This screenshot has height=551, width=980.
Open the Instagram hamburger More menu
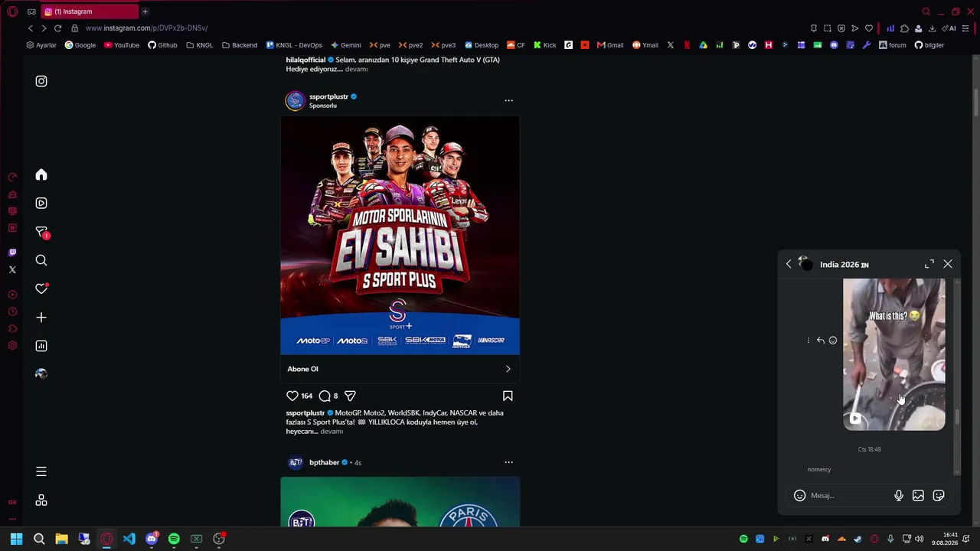click(x=41, y=471)
